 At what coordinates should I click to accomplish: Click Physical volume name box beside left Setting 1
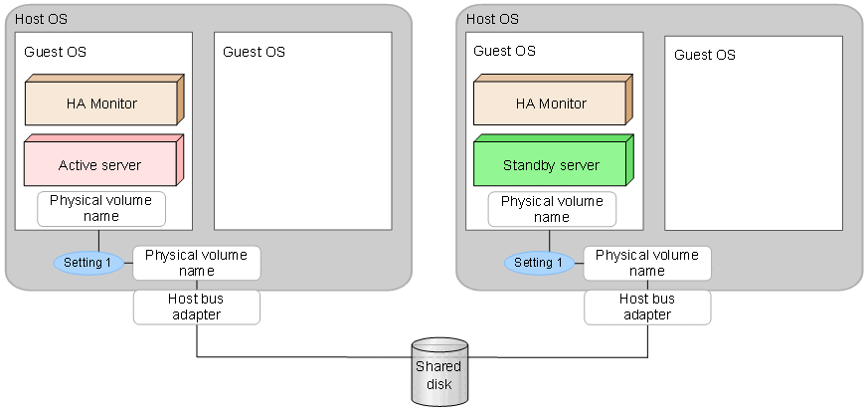[197, 263]
